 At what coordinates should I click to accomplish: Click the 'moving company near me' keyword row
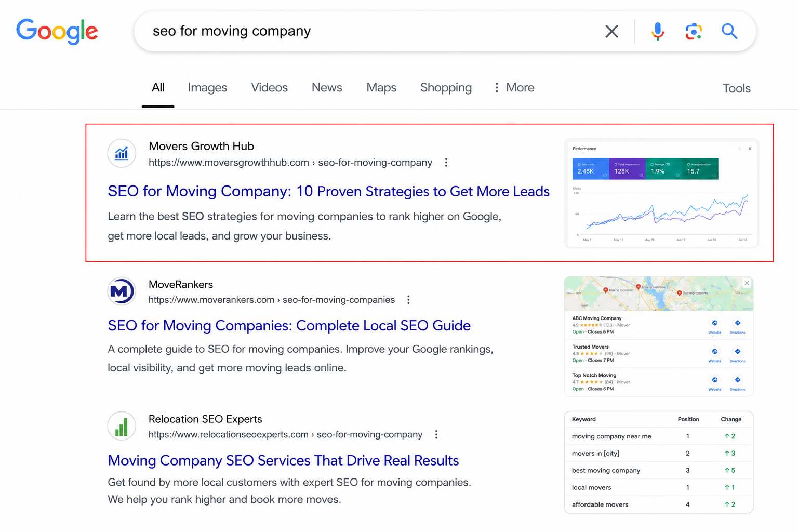[659, 436]
